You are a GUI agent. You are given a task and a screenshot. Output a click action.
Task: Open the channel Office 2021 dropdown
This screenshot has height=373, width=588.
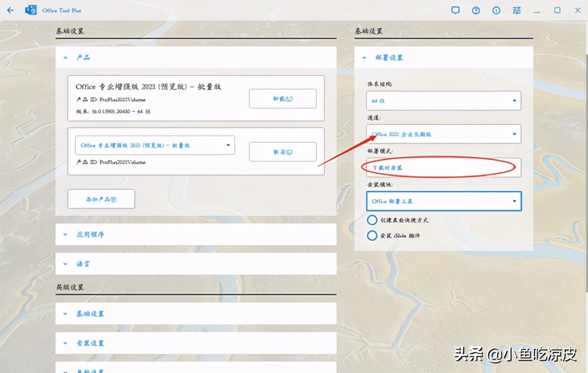(444, 134)
